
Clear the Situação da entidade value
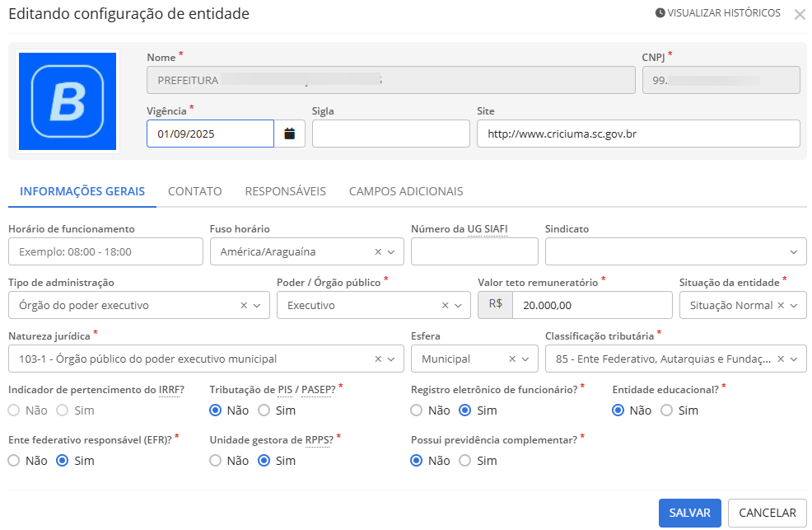coord(781,306)
